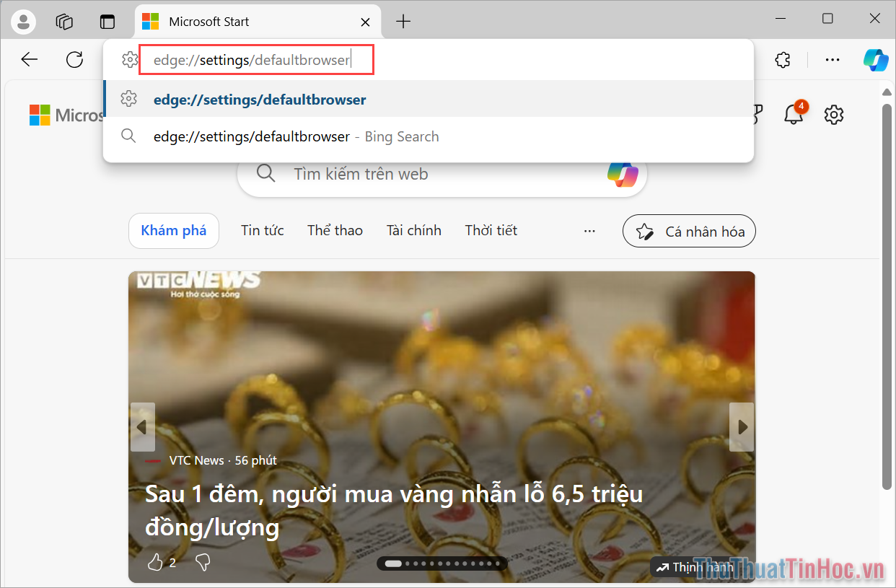Open the notifications bell showing 4 alerts

coord(794,114)
